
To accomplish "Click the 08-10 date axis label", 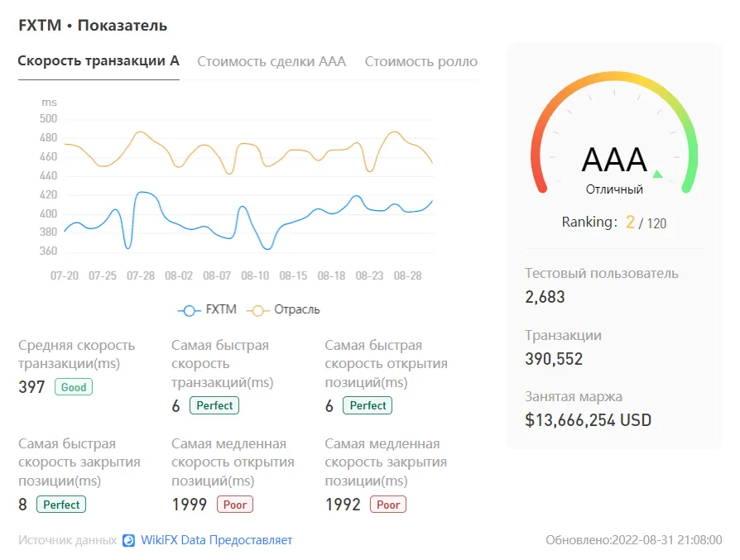I will [x=255, y=276].
